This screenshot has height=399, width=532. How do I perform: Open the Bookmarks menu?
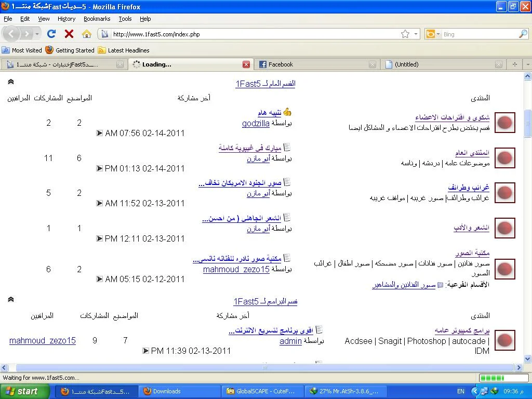pos(97,19)
